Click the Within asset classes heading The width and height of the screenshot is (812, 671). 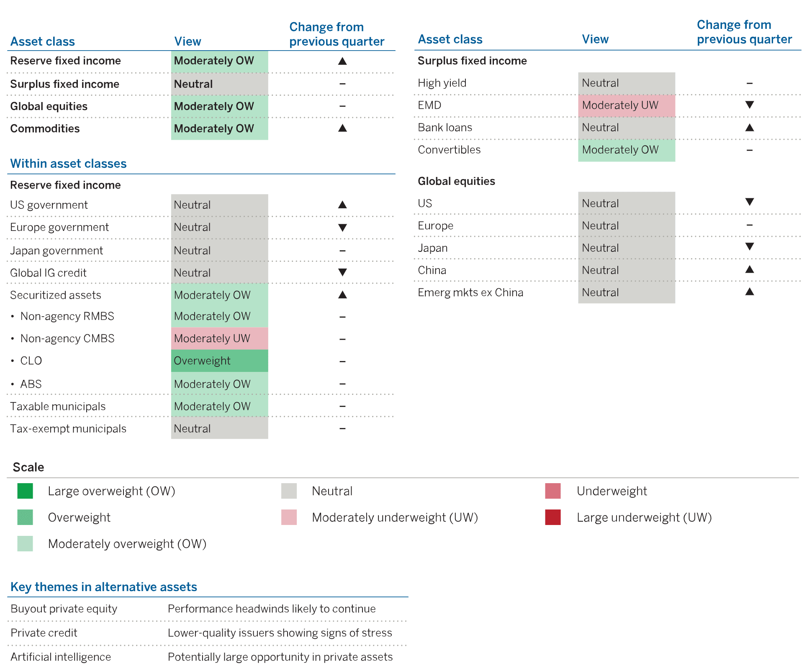(68, 164)
